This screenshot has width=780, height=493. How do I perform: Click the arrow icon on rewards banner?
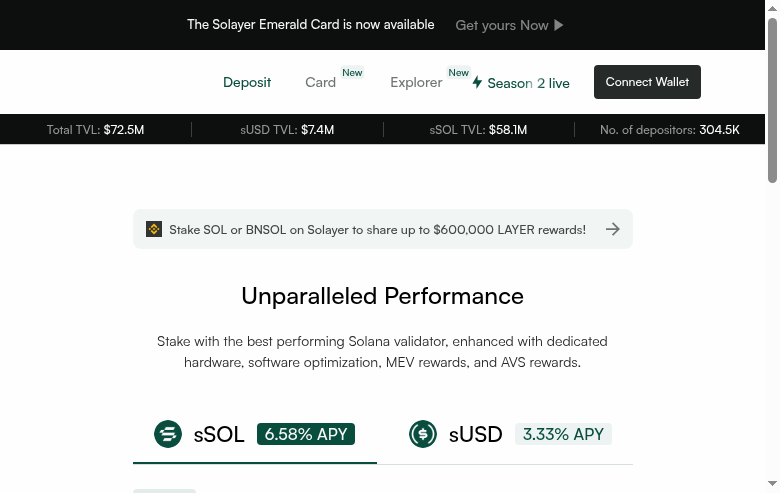[613, 229]
